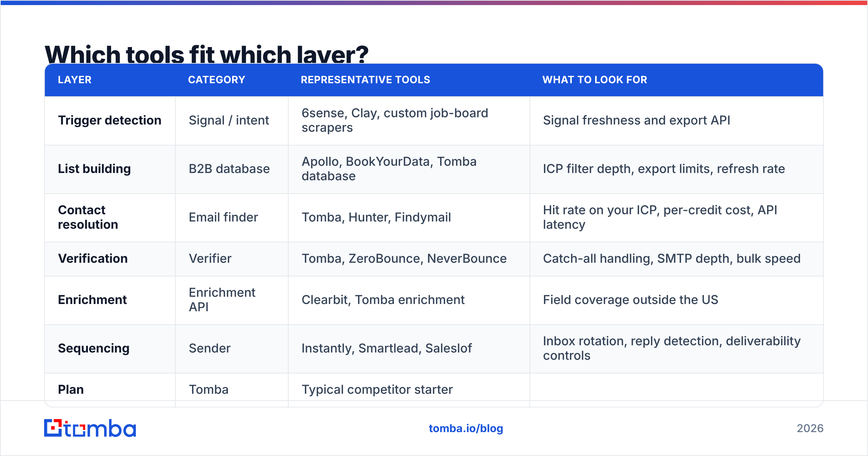Click the 'Sender' cell
868x456 pixels.
point(232,349)
